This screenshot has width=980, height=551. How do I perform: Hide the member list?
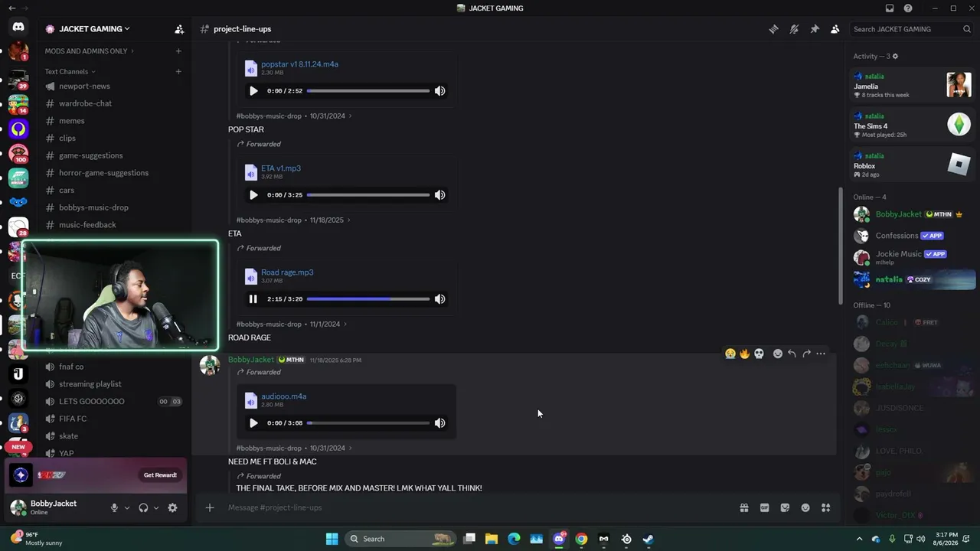pos(835,29)
